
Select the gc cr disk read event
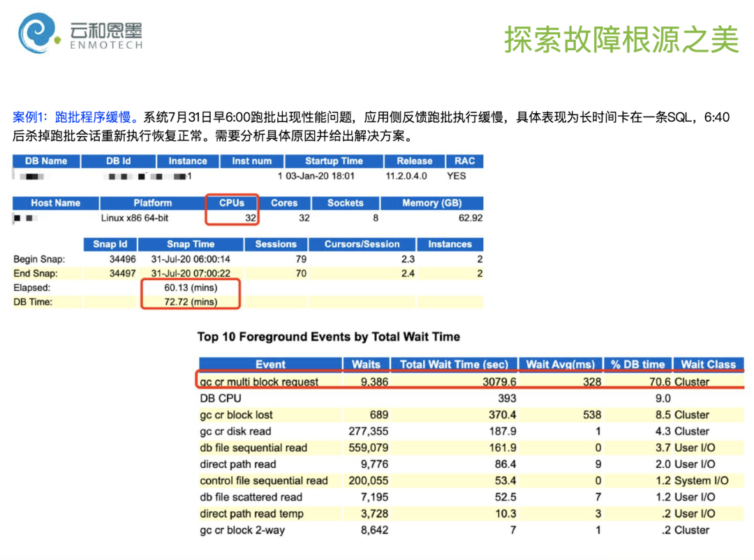coord(236,431)
